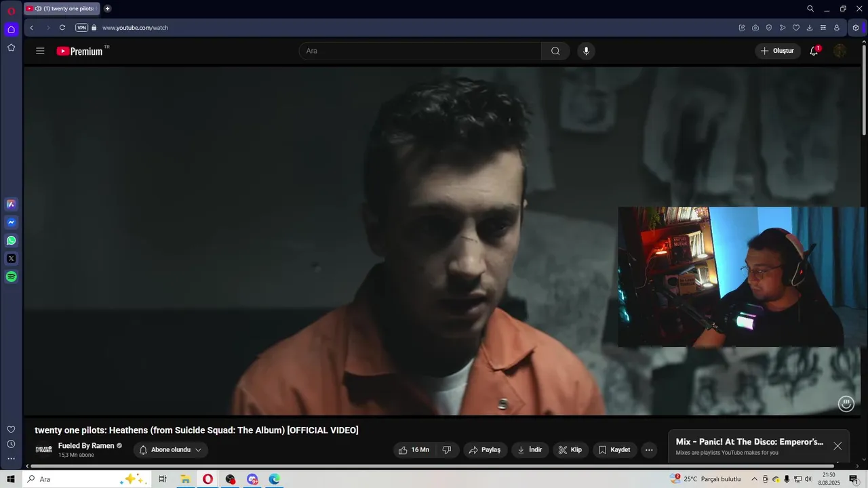The image size is (868, 488).
Task: Click taskbar Ara search box
Action: pos(86,479)
